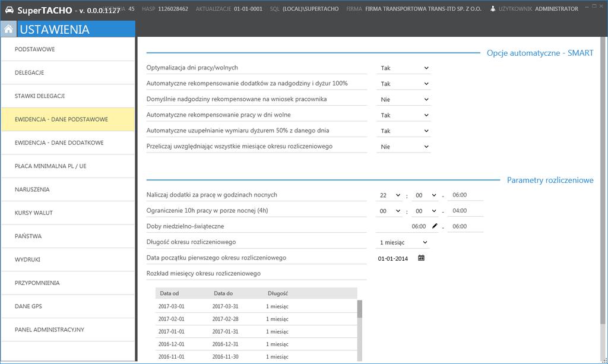
Task: Click the user icon next to UŻYTKOWNIK
Action: click(x=492, y=8)
